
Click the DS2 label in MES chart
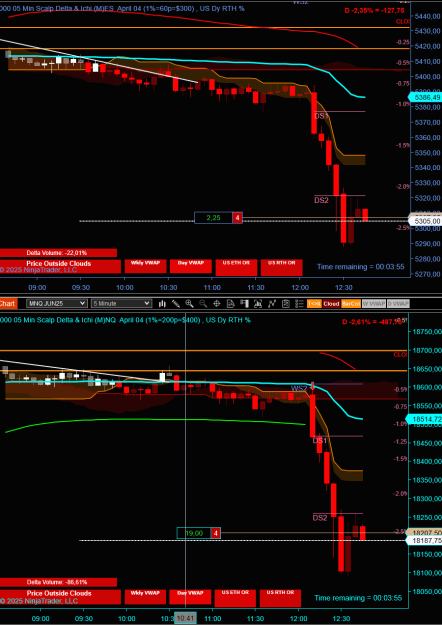(321, 200)
